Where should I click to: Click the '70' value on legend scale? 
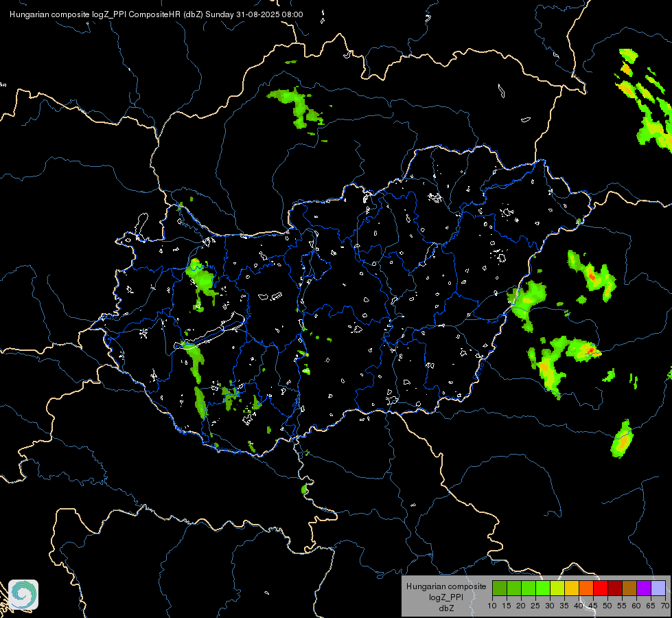coord(665,606)
